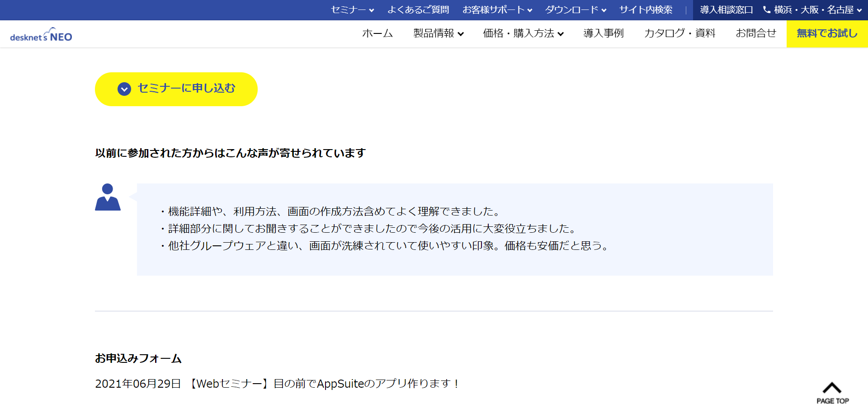Screen dimensions: 868x413
Task: Open サイト内検索 in the top bar
Action: (x=646, y=10)
